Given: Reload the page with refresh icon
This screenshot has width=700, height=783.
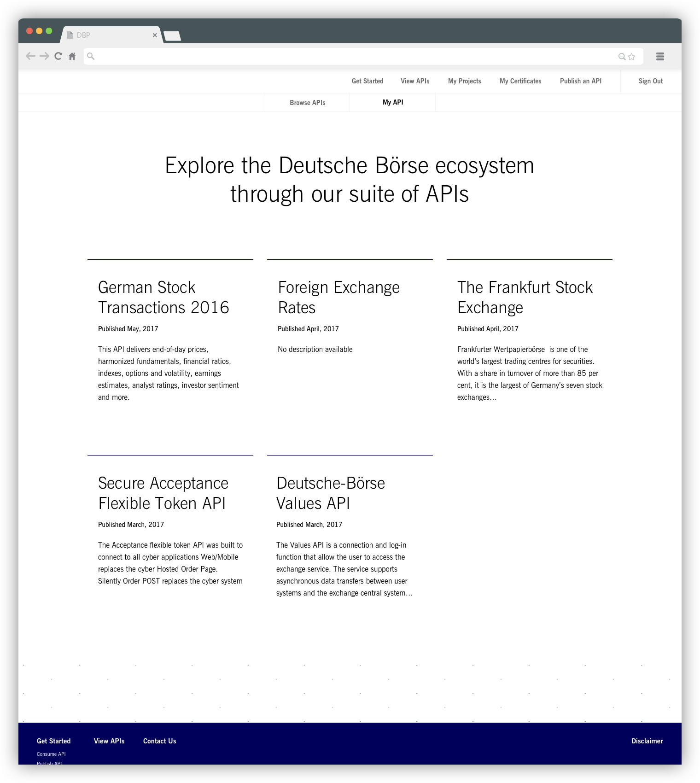Looking at the screenshot, I should point(58,56).
